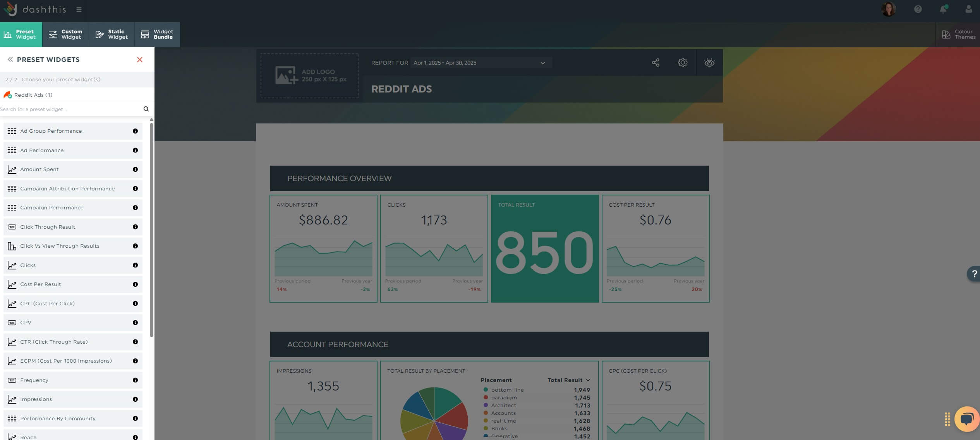Show info for Cost Per Result preset

click(x=135, y=284)
